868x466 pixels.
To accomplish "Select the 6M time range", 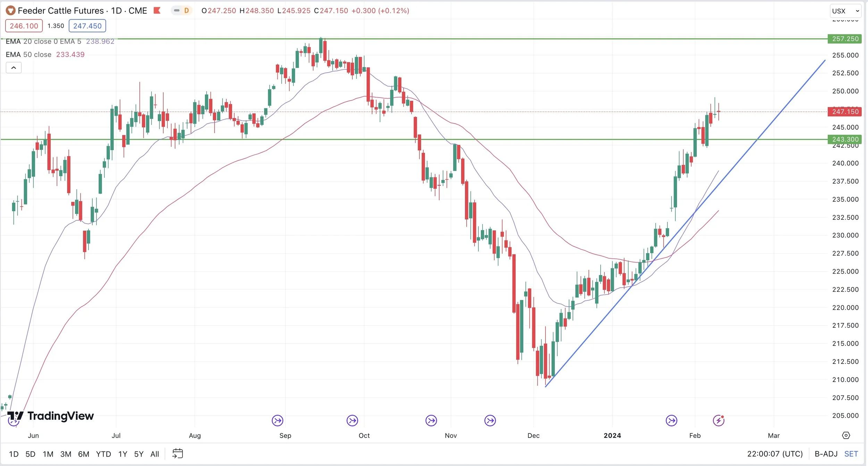I will point(83,454).
